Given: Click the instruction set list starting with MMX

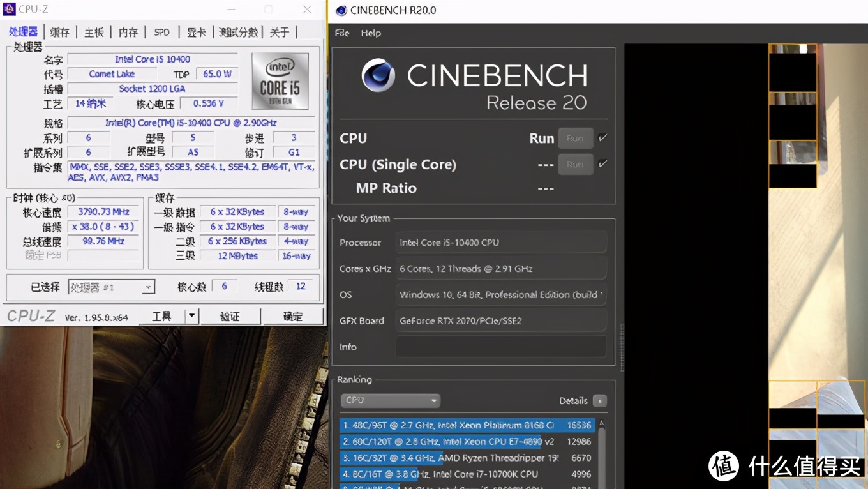Looking at the screenshot, I should click(191, 172).
